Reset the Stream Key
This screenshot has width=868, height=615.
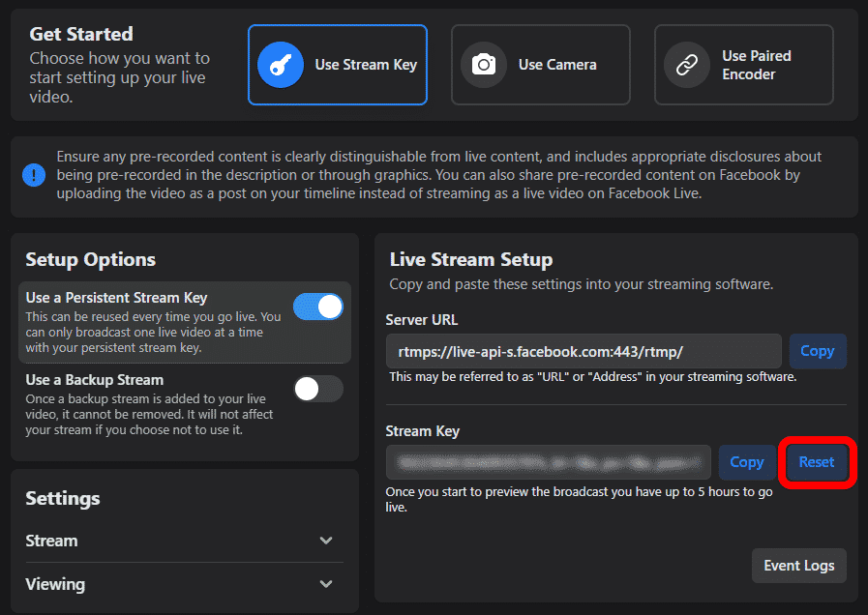click(817, 462)
